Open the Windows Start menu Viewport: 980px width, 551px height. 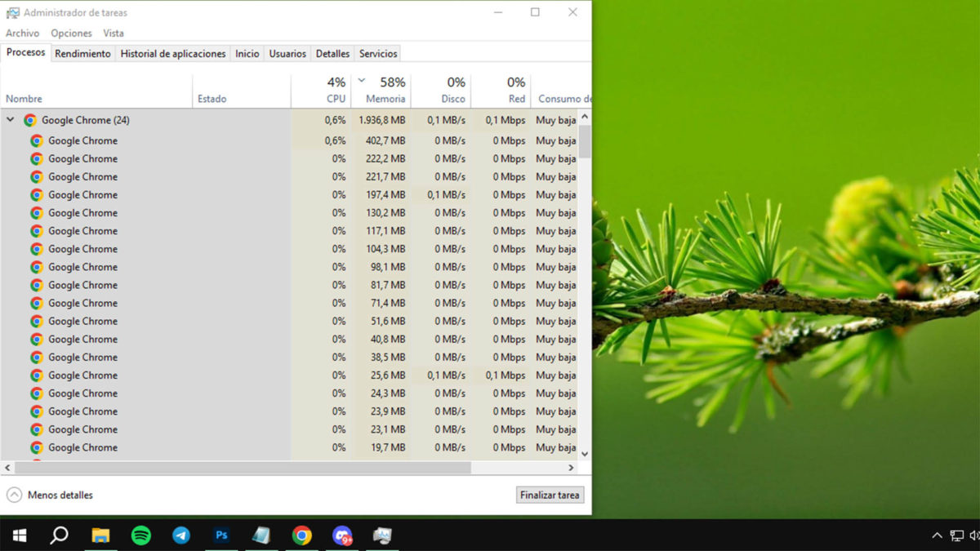(20, 535)
